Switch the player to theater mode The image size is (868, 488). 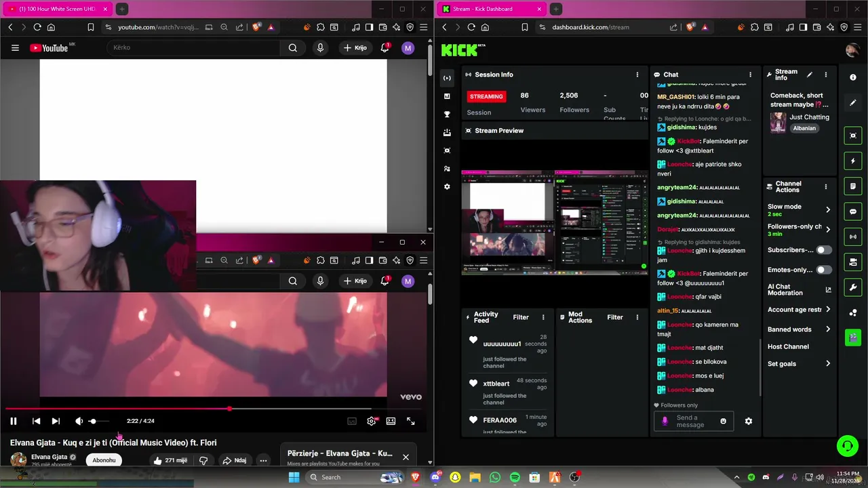coord(391,421)
